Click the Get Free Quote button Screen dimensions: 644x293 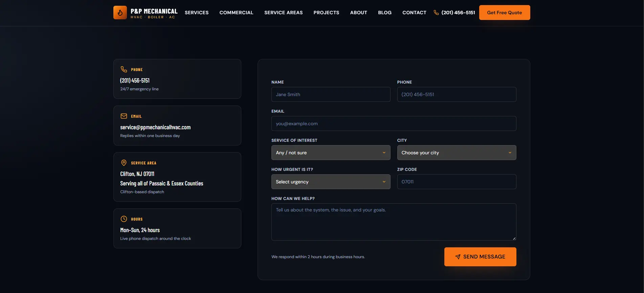505,13
